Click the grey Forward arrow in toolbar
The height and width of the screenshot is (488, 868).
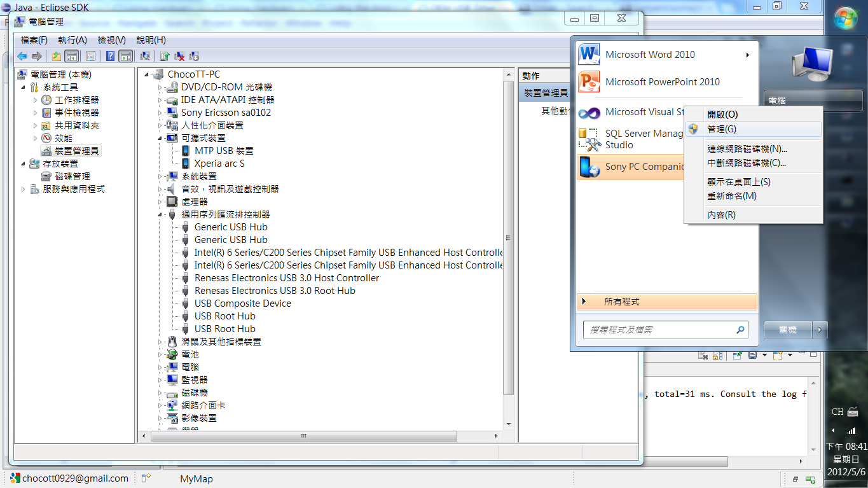(x=36, y=56)
